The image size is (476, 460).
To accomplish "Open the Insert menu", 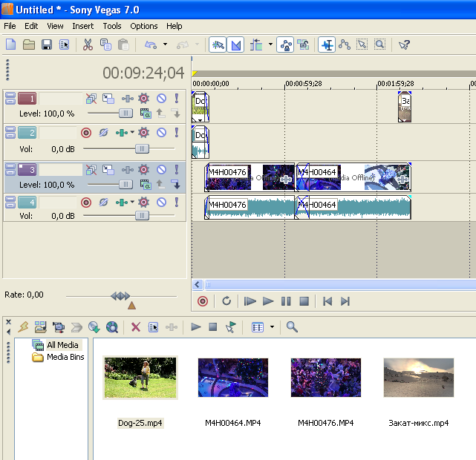I will coord(82,26).
